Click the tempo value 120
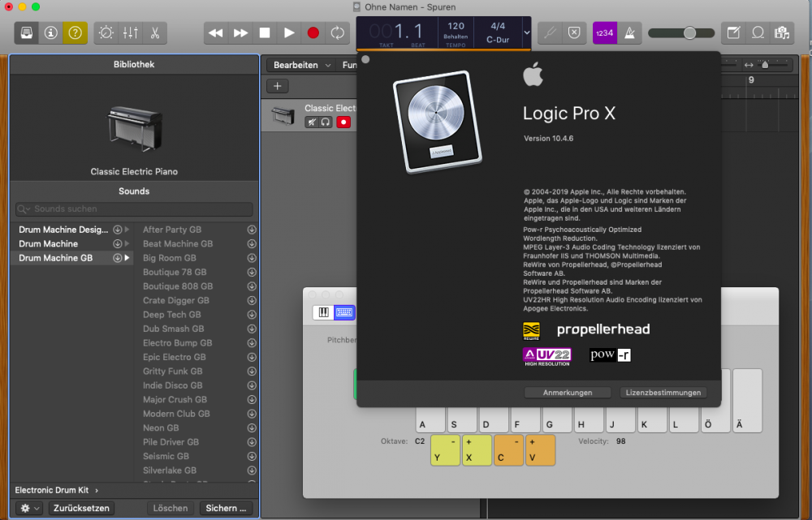The image size is (812, 520). pos(456,26)
